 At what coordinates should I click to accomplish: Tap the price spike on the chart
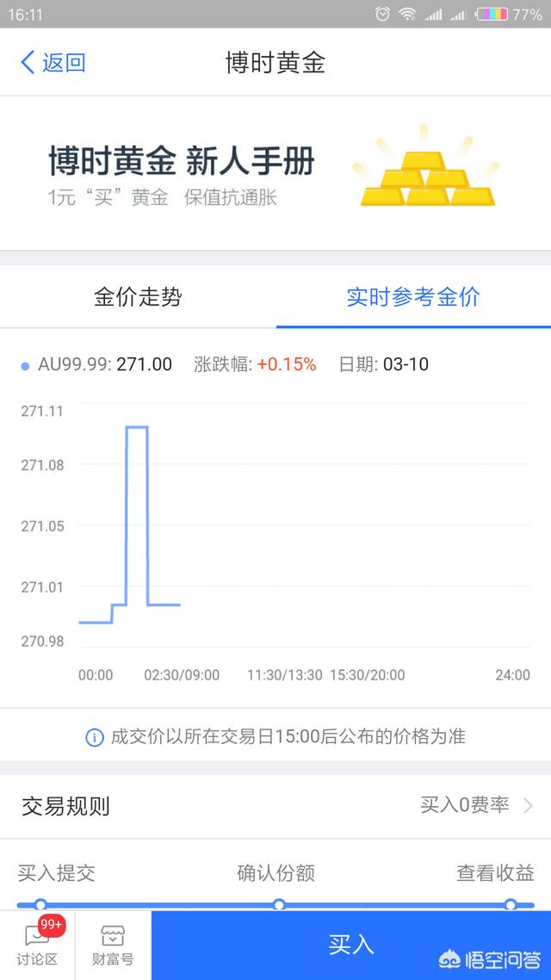click(137, 516)
